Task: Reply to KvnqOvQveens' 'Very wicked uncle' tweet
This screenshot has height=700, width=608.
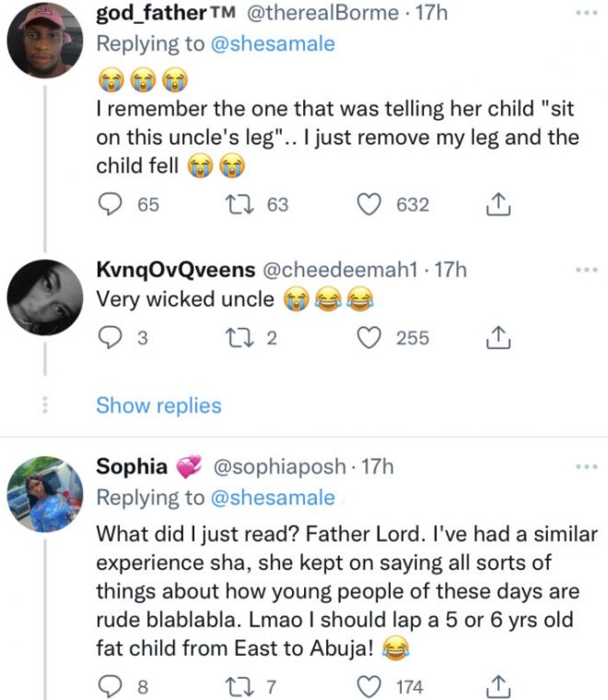Action: [x=110, y=338]
